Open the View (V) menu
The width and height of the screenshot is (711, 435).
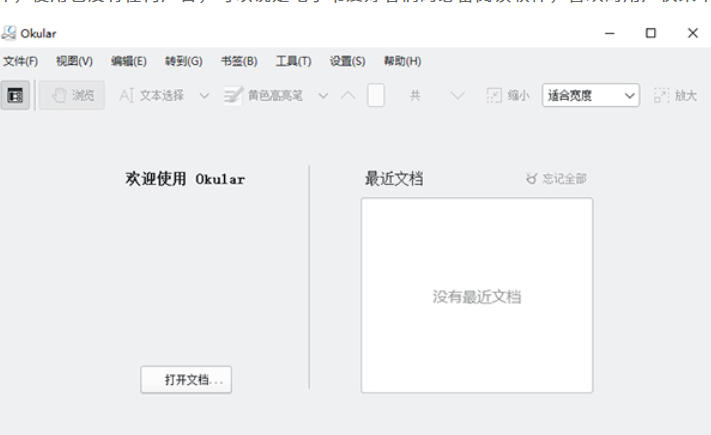(74, 61)
